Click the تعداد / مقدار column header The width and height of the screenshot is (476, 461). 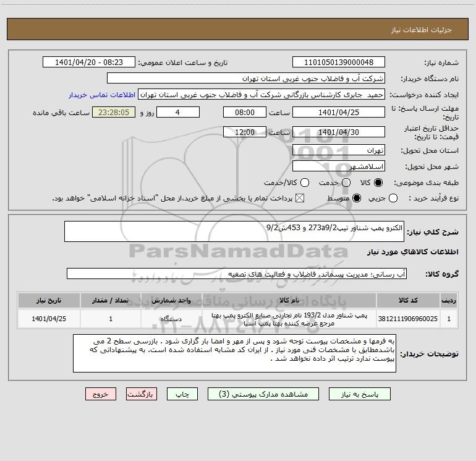[x=111, y=300]
